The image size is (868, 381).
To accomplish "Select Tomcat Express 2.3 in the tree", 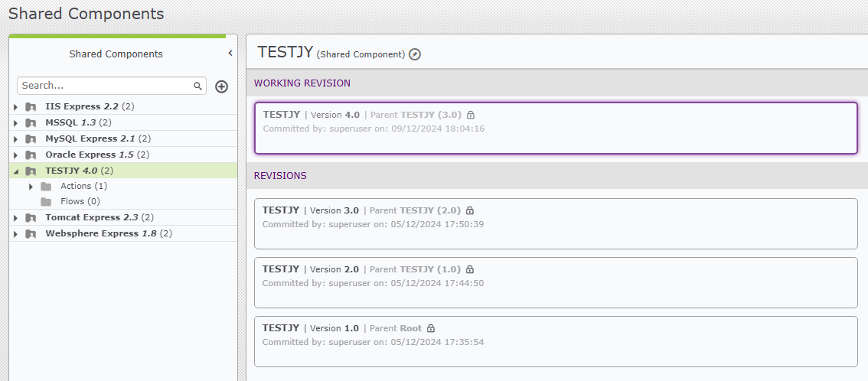I will (x=100, y=217).
